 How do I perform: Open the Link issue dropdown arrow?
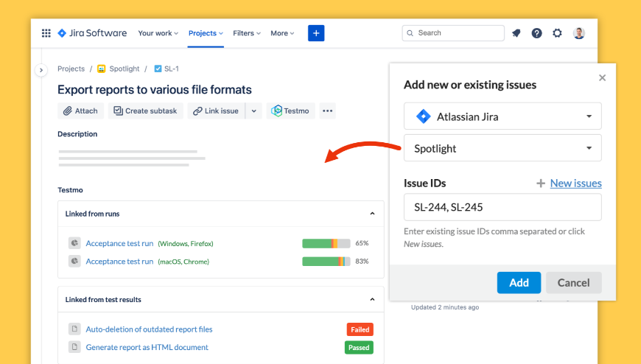[254, 111]
